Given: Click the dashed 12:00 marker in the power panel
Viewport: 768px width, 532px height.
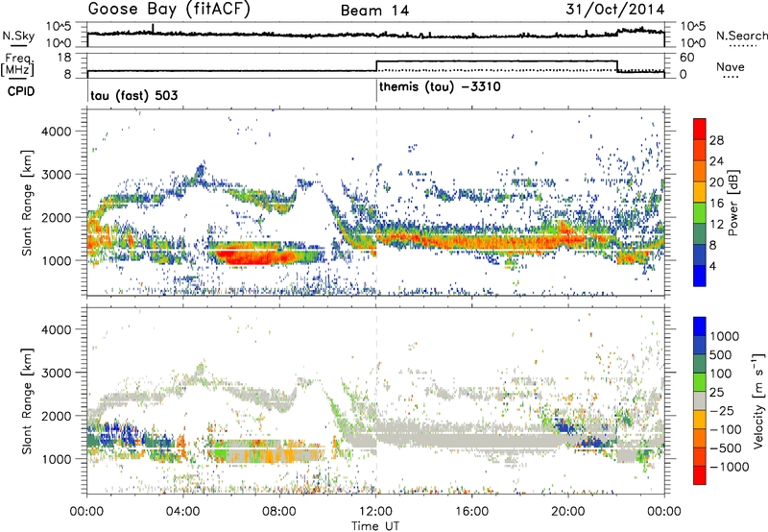Looking at the screenshot, I should coord(376,203).
